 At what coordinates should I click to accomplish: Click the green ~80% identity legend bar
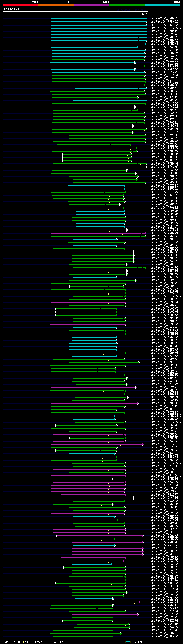[x=127, y=5]
